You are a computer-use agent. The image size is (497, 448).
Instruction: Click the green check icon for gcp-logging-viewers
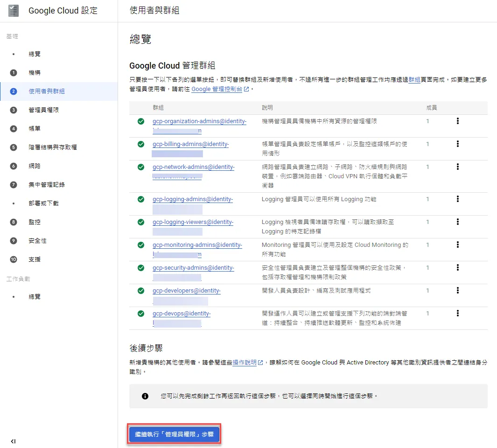(x=141, y=222)
